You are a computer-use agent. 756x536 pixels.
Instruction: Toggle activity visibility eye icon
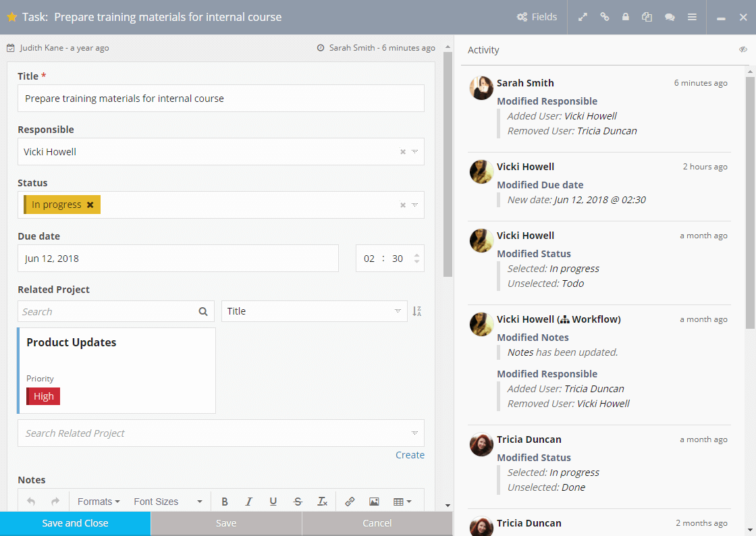pos(743,50)
